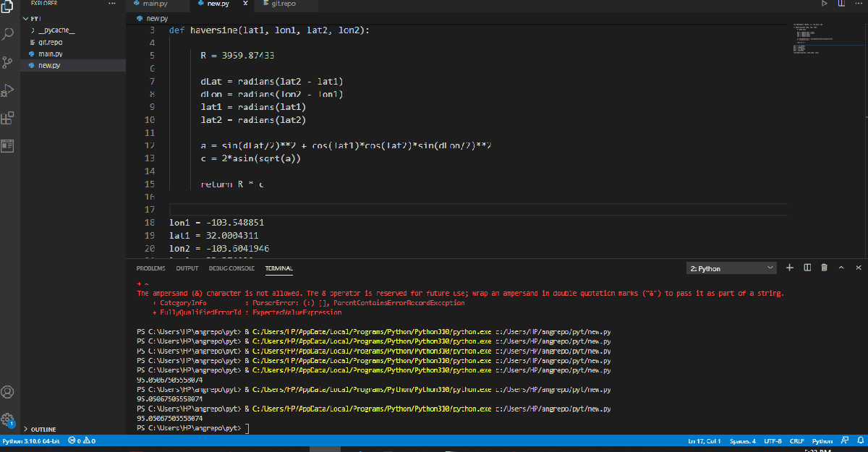Close the bottom panel
Image resolution: width=868 pixels, height=452 pixels.
coord(859,268)
